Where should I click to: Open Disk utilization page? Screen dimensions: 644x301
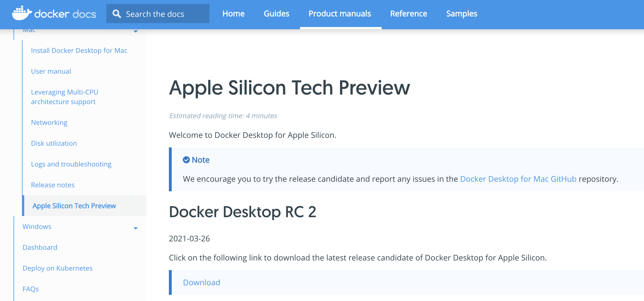pyautogui.click(x=54, y=143)
